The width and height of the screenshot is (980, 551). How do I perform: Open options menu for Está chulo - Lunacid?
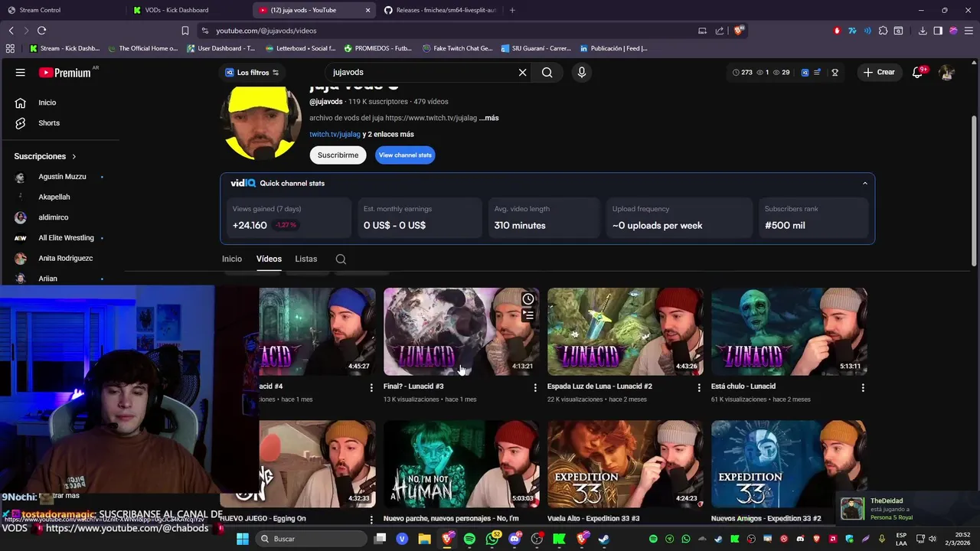(863, 387)
